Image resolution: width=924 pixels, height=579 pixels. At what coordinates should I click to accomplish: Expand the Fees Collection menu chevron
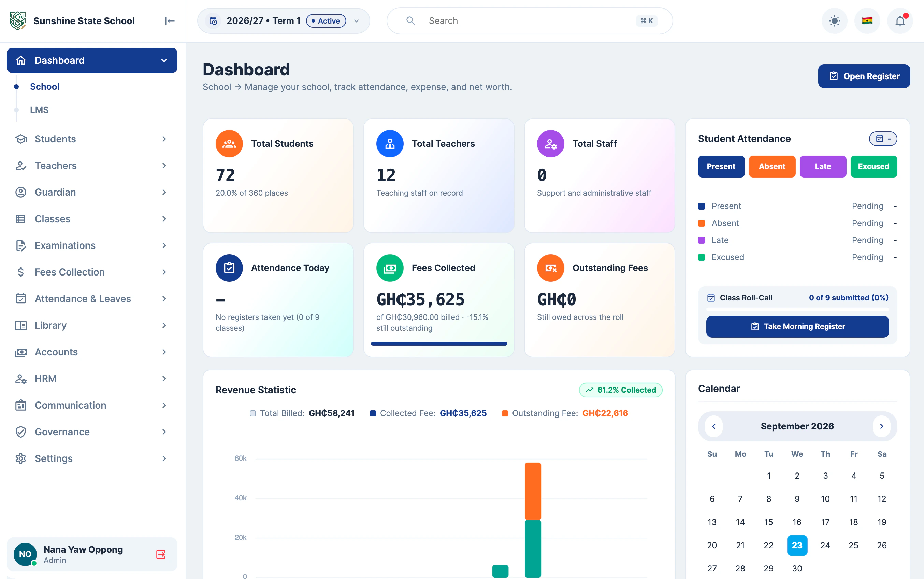164,272
